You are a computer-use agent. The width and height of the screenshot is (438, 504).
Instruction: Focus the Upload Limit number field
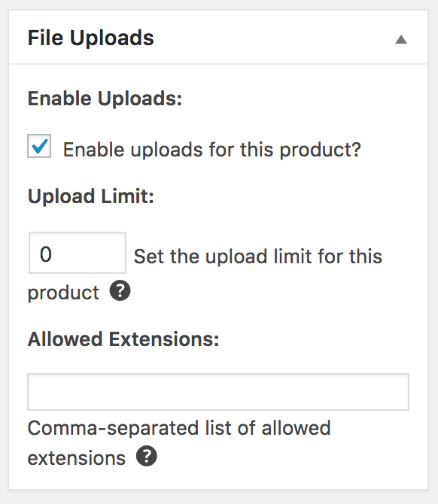tap(78, 253)
